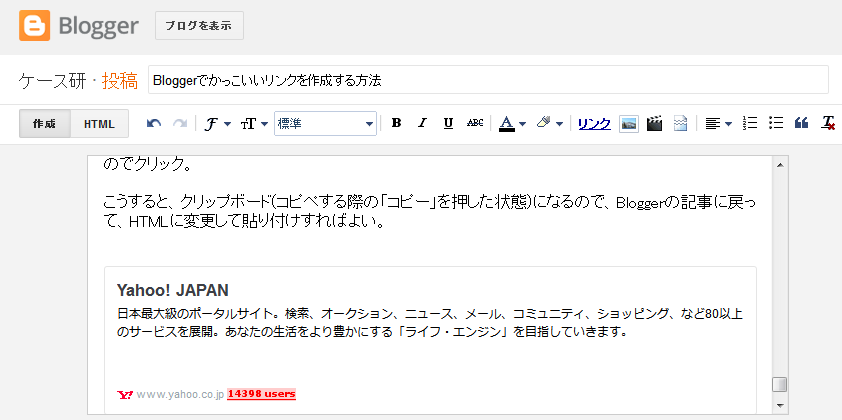Open the 標準 paragraph format combo box
The width and height of the screenshot is (842, 420).
click(x=325, y=124)
